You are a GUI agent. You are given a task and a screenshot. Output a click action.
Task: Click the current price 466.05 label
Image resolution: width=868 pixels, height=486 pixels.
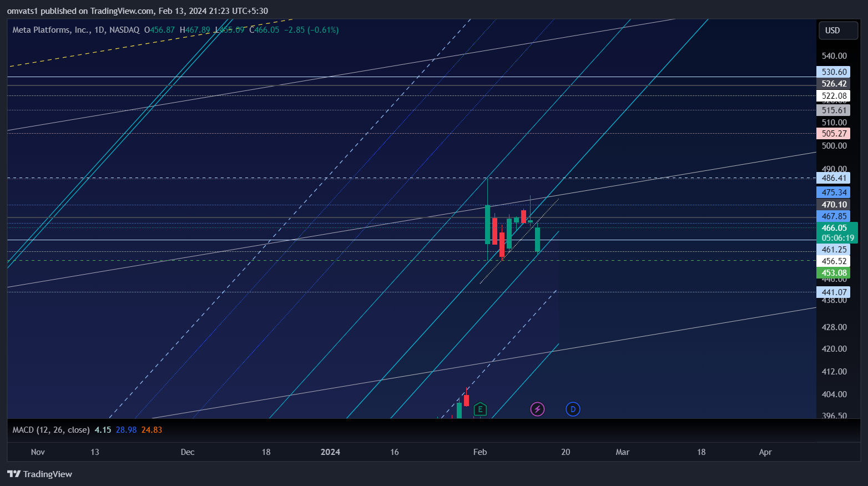(x=837, y=233)
